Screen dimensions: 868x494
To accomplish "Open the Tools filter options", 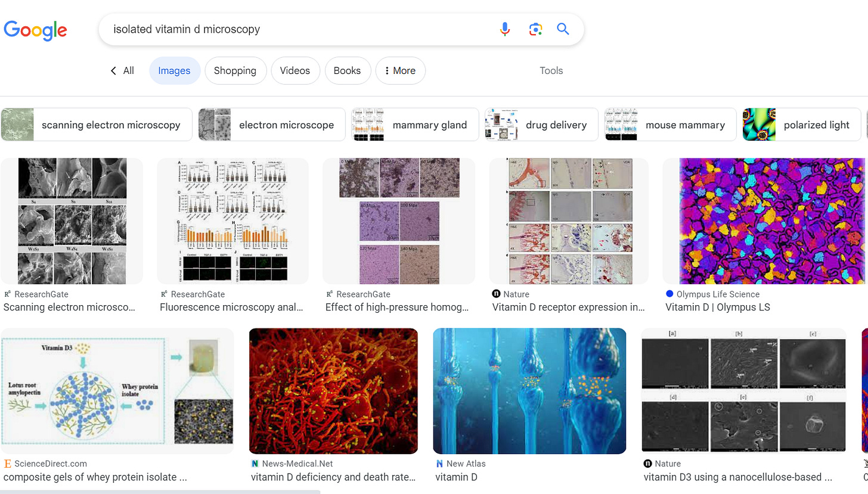I will pos(551,71).
